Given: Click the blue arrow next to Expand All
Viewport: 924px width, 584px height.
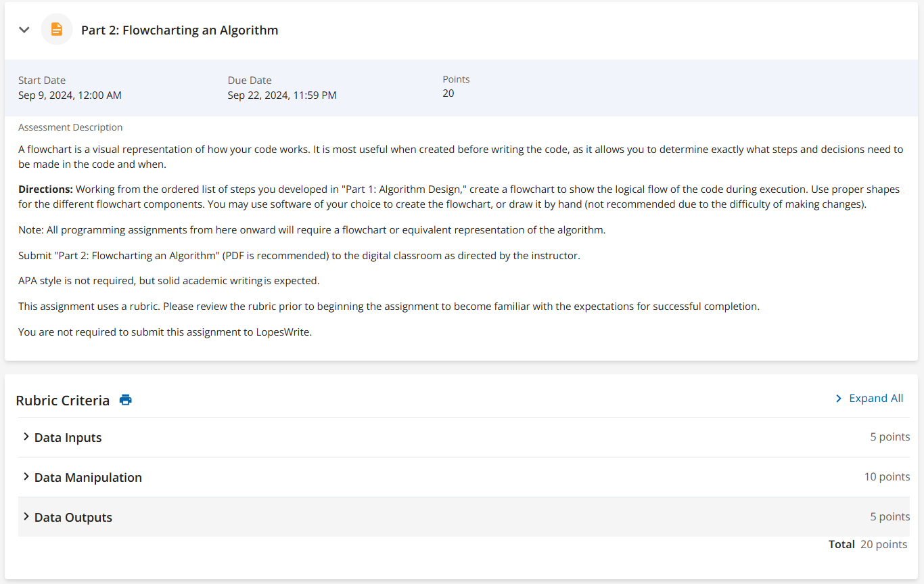Looking at the screenshot, I should [x=838, y=398].
